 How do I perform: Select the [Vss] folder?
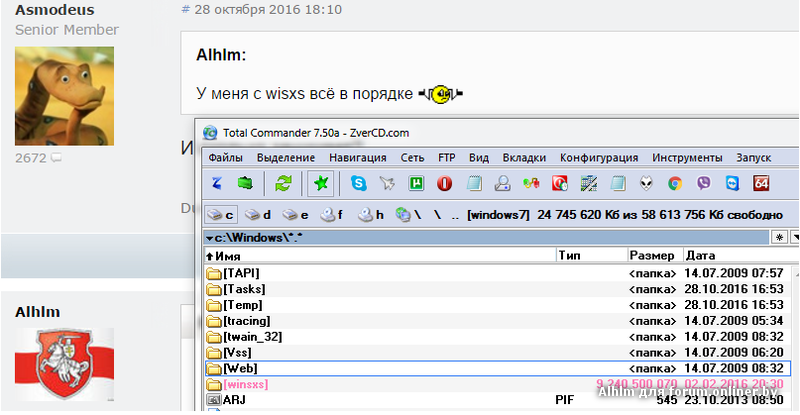pyautogui.click(x=497, y=352)
